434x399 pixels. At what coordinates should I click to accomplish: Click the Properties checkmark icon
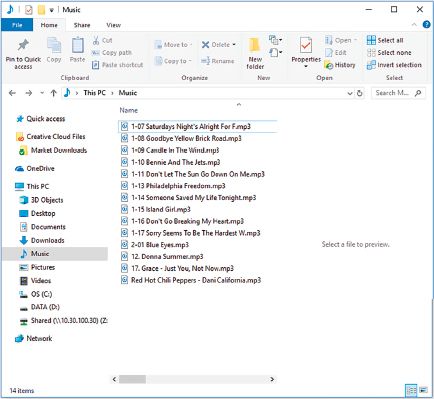[306, 45]
